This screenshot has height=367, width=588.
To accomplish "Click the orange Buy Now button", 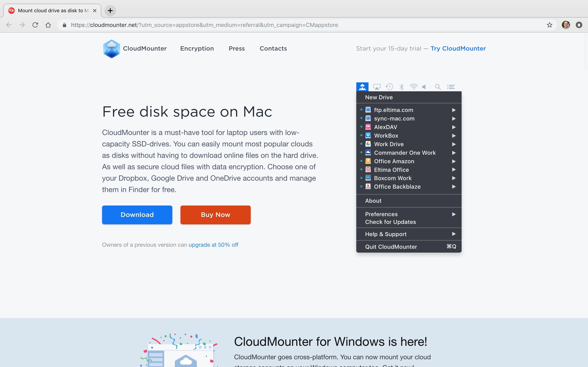I will point(215,215).
